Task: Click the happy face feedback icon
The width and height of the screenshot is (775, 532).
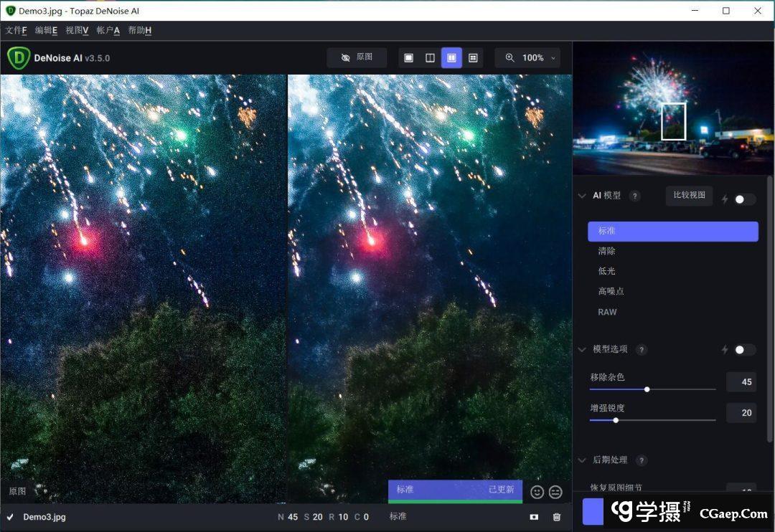Action: (537, 492)
